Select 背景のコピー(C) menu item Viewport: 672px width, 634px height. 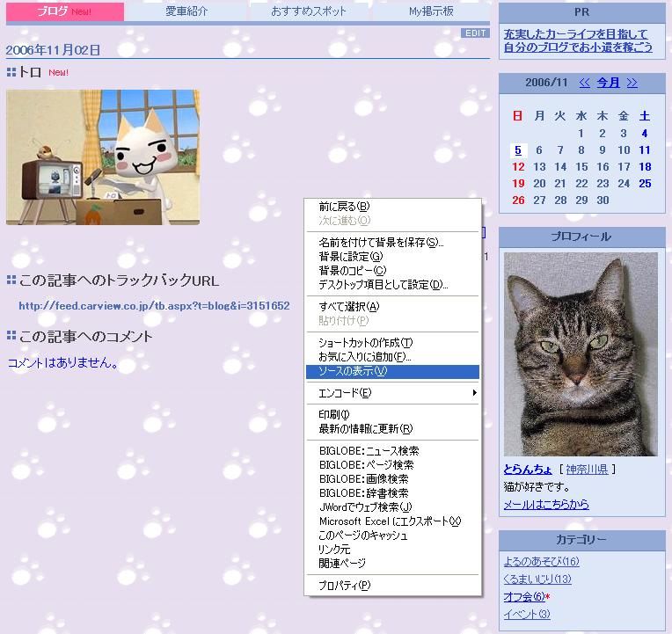click(392, 271)
